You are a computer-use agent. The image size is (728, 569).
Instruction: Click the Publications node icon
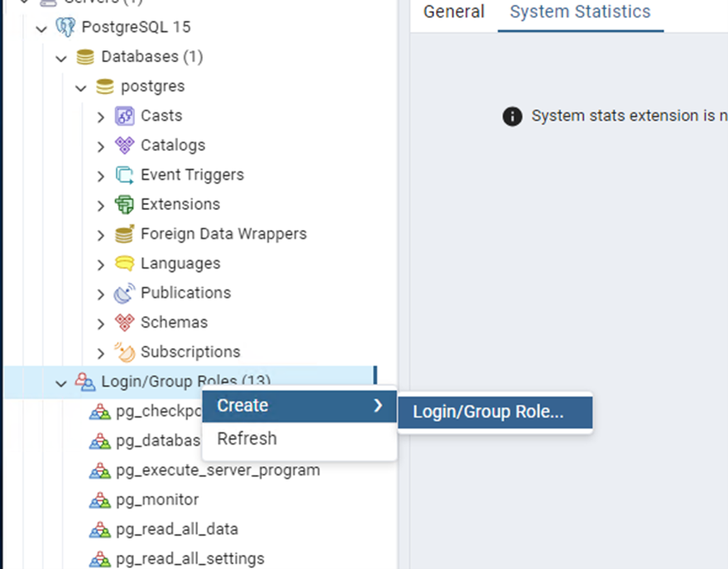click(124, 293)
